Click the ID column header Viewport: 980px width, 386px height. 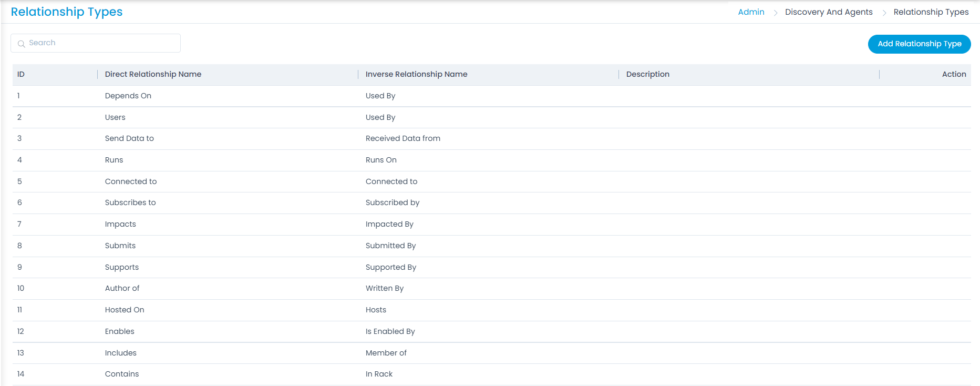pos(21,74)
